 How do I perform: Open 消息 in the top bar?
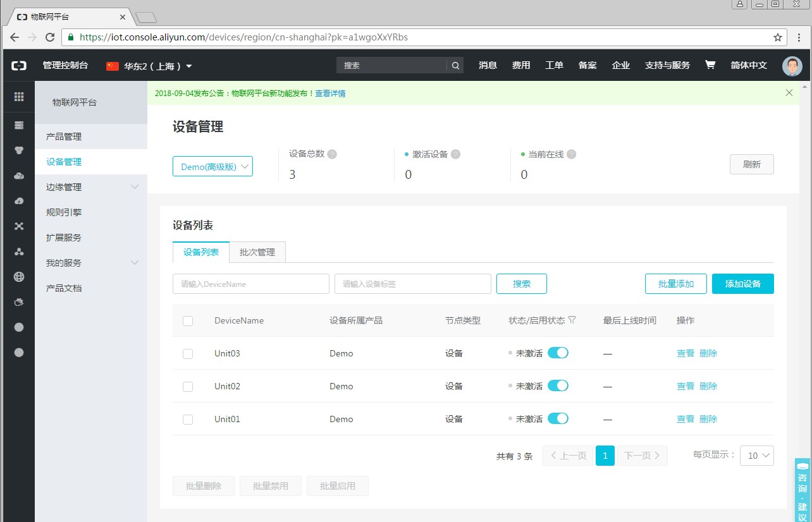coord(488,65)
